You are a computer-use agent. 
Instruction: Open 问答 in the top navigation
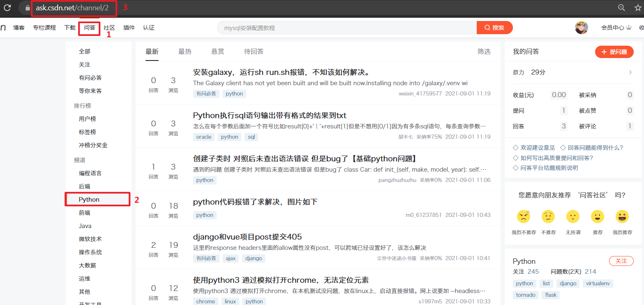click(x=90, y=28)
